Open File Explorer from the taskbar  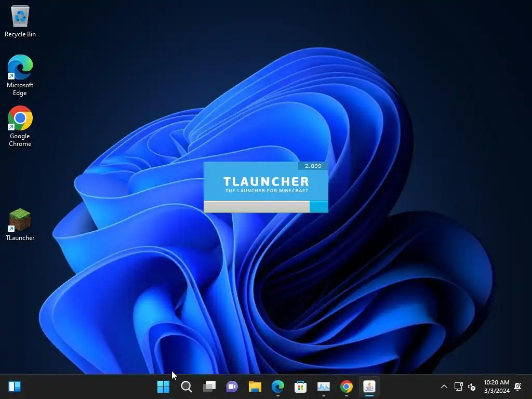point(255,387)
